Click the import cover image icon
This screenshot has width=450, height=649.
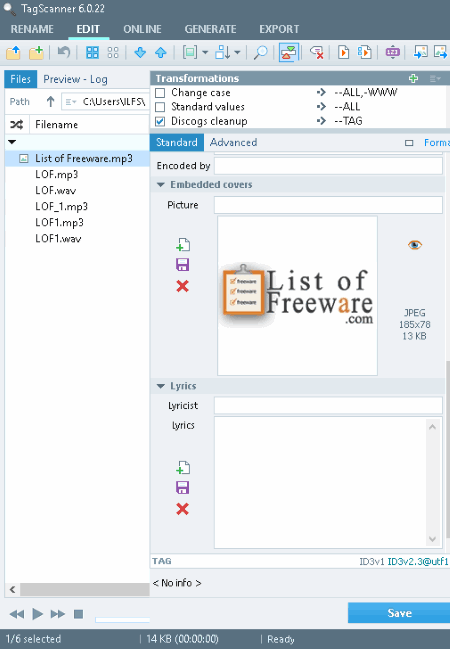tap(421, 53)
